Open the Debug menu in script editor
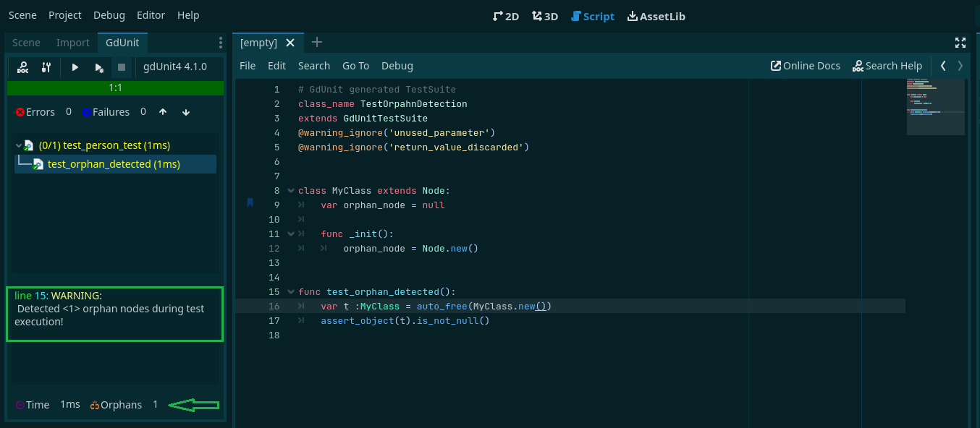Image resolution: width=980 pixels, height=428 pixels. click(397, 65)
